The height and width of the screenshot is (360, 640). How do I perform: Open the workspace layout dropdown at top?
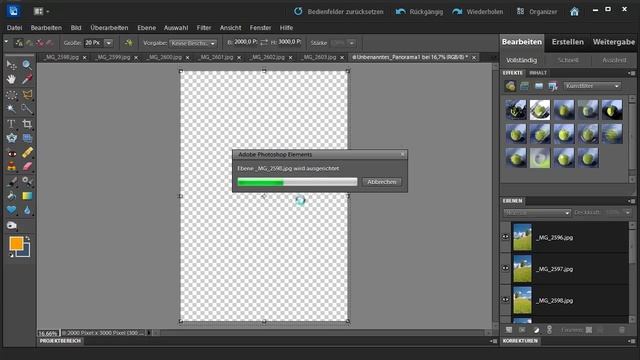click(41, 11)
